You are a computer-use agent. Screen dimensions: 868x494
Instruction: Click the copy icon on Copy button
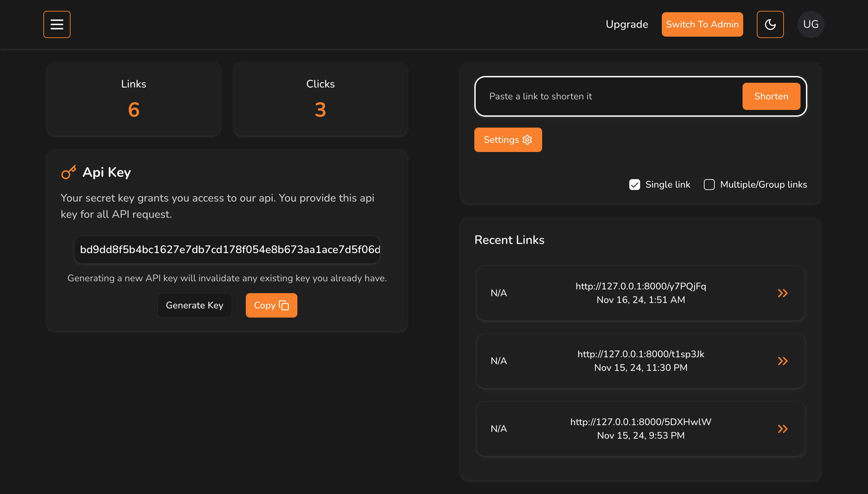pyautogui.click(x=284, y=305)
